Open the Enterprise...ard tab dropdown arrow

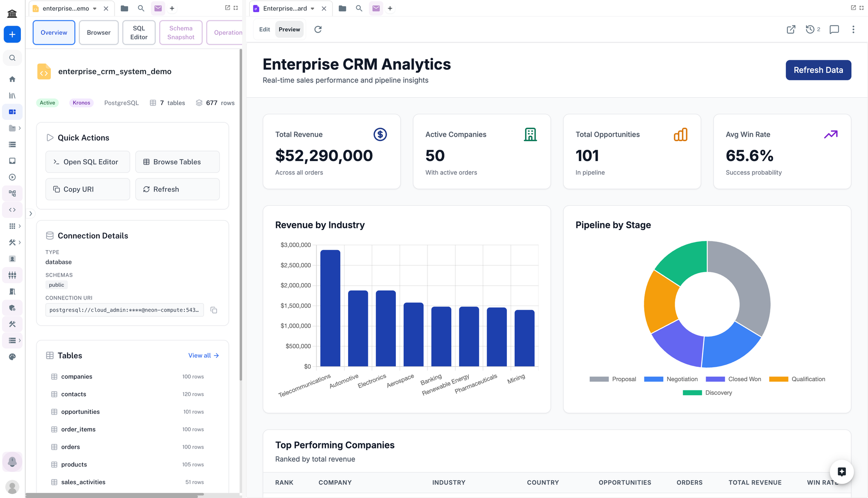pyautogui.click(x=312, y=8)
